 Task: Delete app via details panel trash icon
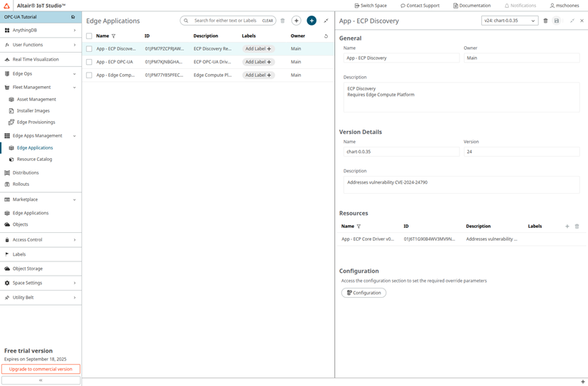(x=546, y=21)
